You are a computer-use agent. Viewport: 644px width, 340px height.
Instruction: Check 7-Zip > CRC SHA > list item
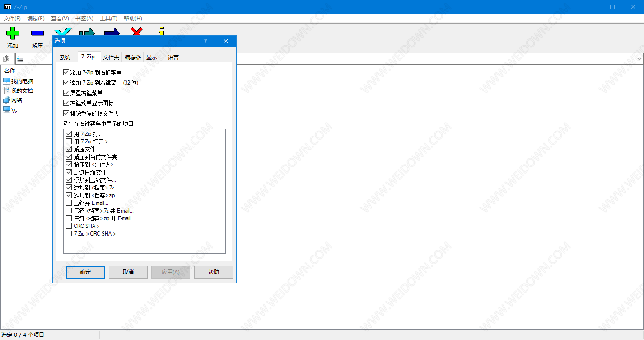[69, 234]
